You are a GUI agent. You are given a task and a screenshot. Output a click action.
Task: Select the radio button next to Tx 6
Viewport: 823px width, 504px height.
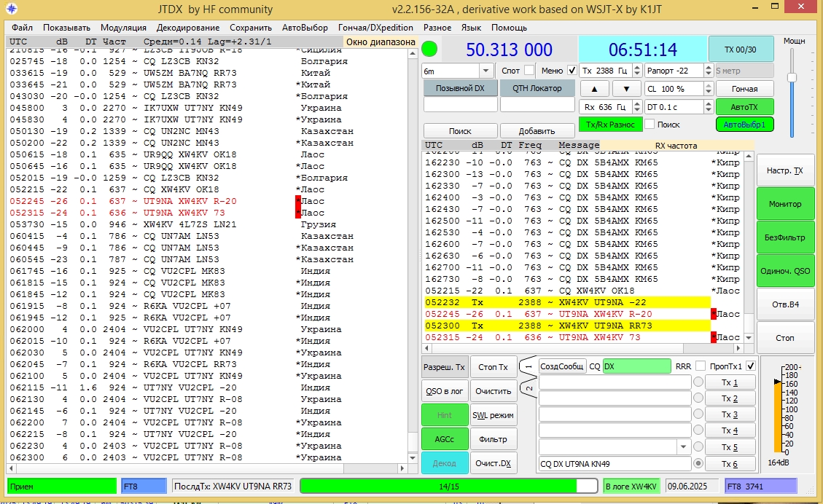pyautogui.click(x=698, y=464)
